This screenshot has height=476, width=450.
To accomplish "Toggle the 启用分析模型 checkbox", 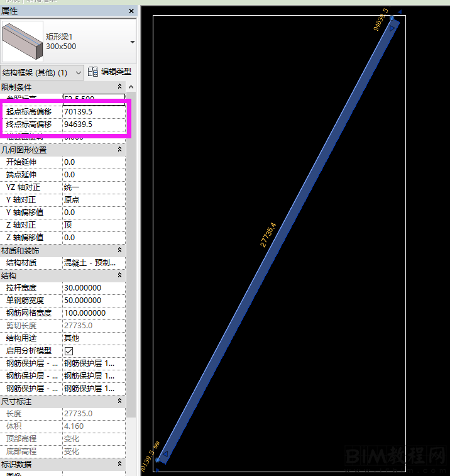I will click(69, 351).
